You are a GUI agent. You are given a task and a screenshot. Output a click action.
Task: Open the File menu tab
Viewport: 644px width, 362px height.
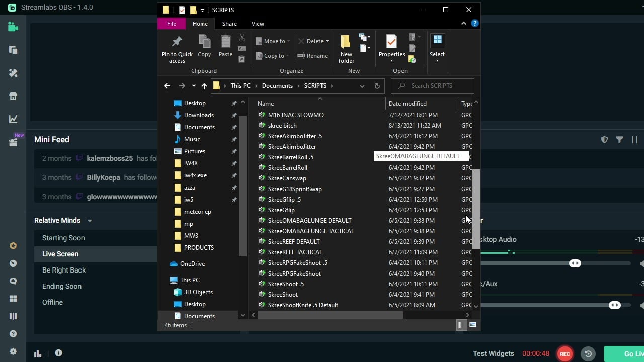[x=172, y=24]
